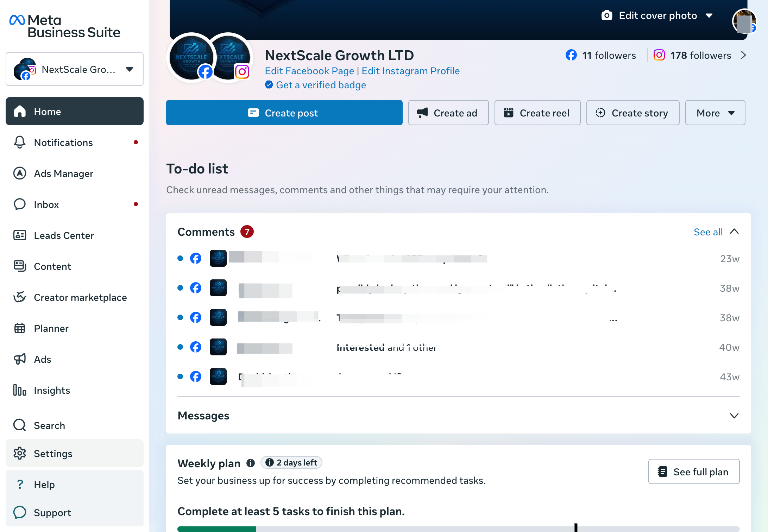The height and width of the screenshot is (532, 768).
Task: Open the NextScale Gro... account dropdown
Action: pyautogui.click(x=75, y=69)
